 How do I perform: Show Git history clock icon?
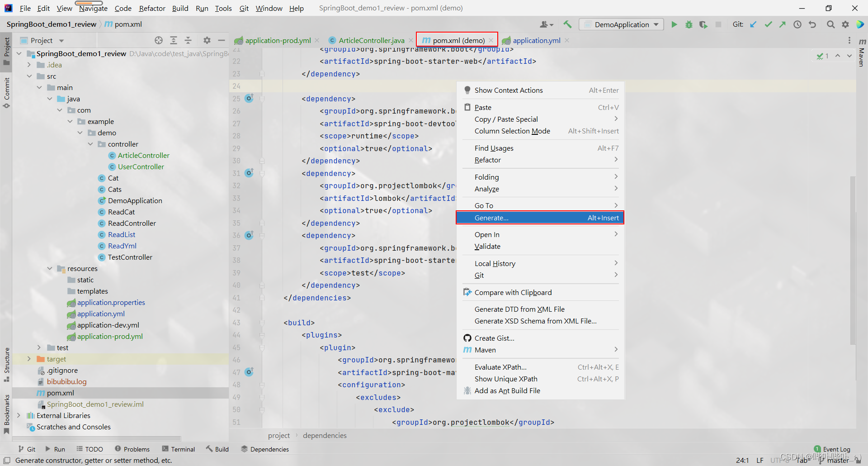click(797, 24)
